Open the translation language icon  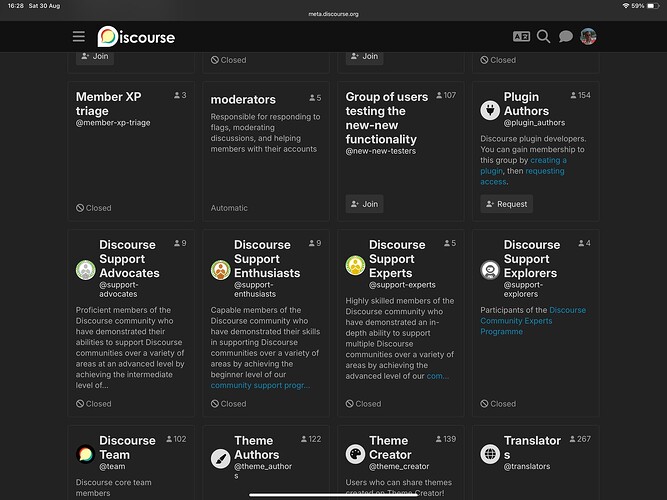point(521,37)
